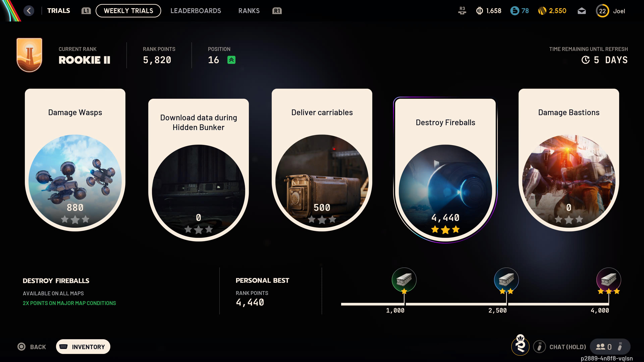
Task: Click the 1,658 coin currency icon
Action: [x=479, y=11]
